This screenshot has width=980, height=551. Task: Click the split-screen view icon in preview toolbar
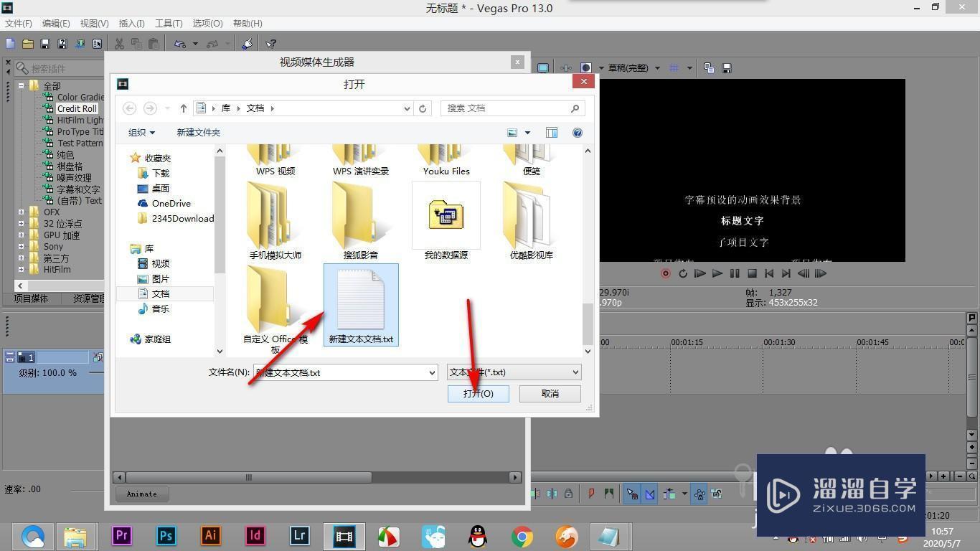pos(586,68)
